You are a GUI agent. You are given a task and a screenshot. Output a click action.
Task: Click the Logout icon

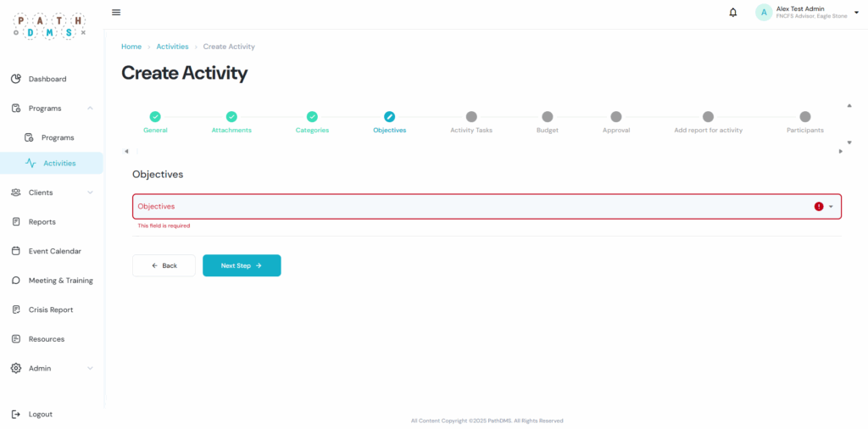(x=16, y=414)
